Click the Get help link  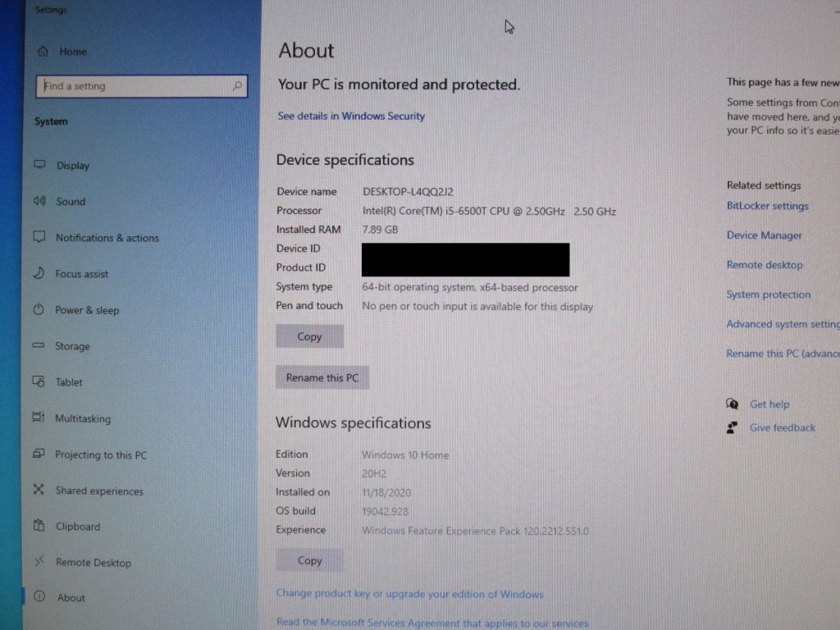(769, 404)
